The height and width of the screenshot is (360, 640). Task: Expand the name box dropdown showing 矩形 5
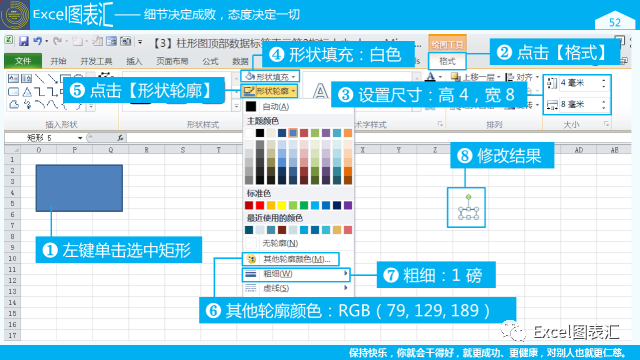pos(80,138)
